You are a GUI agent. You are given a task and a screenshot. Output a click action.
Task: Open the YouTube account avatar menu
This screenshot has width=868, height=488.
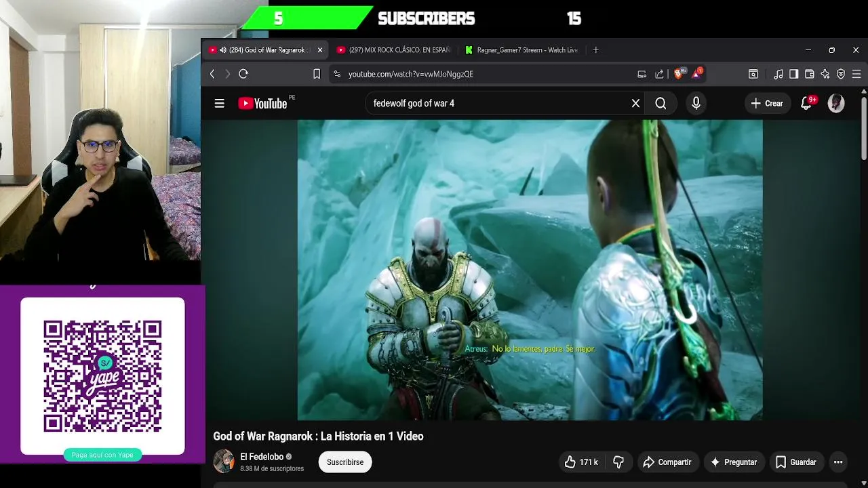[x=836, y=104]
